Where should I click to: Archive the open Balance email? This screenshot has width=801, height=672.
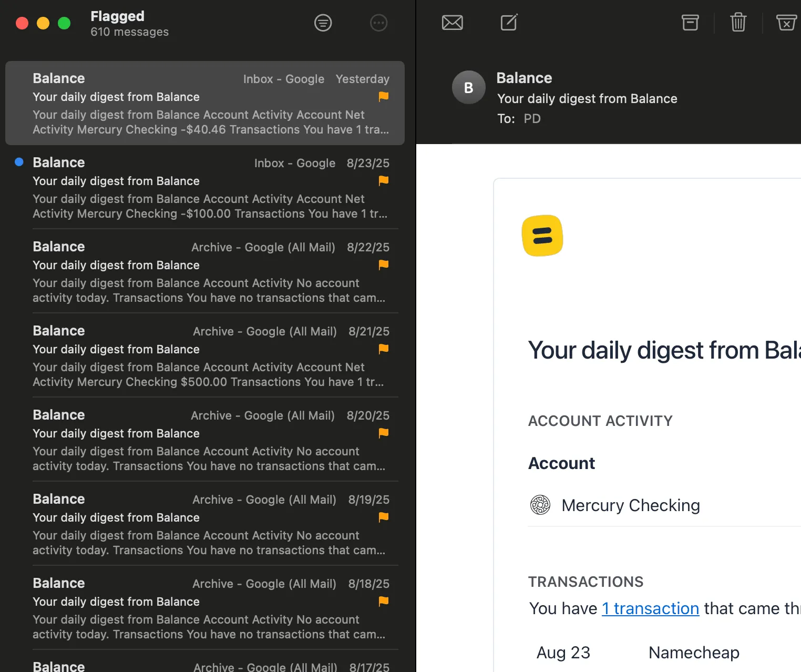[x=690, y=23]
